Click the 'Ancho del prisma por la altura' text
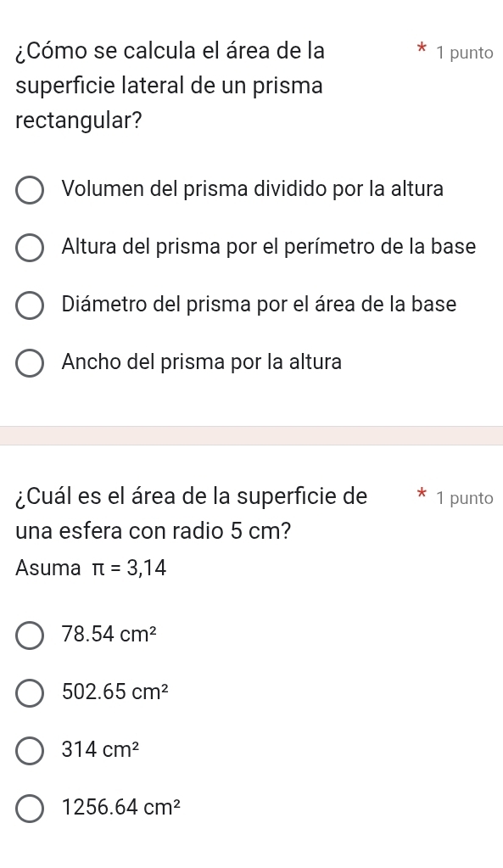The height and width of the screenshot is (868, 503). 200,362
